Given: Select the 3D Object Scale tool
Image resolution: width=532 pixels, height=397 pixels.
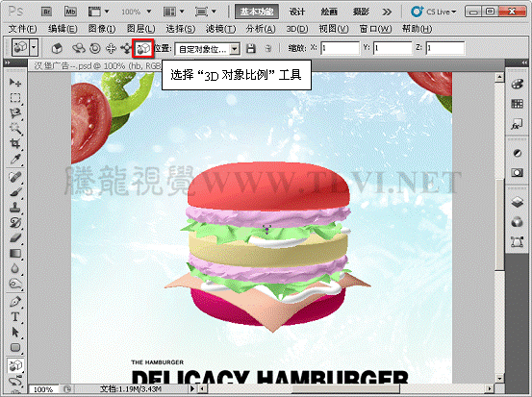Looking at the screenshot, I should coord(142,48).
